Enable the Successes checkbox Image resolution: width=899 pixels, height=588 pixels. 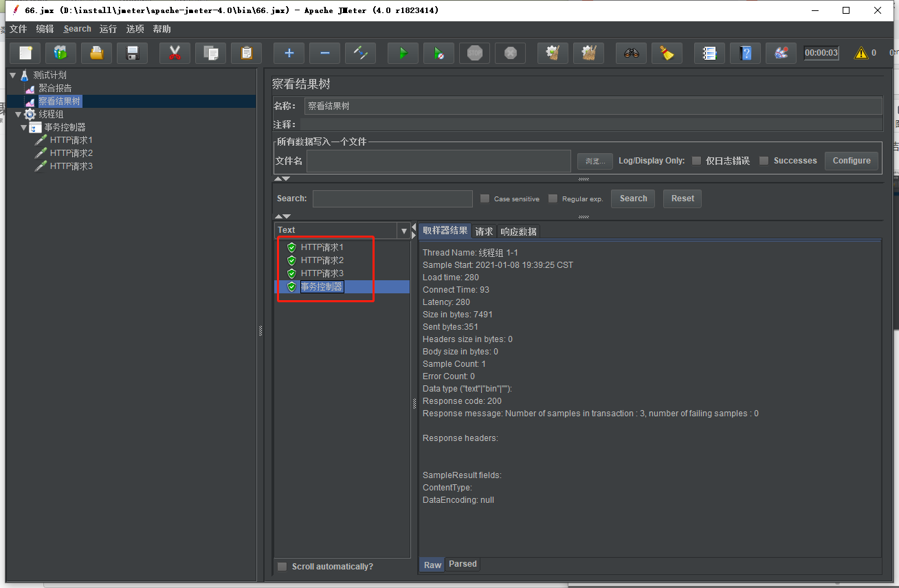coord(764,161)
